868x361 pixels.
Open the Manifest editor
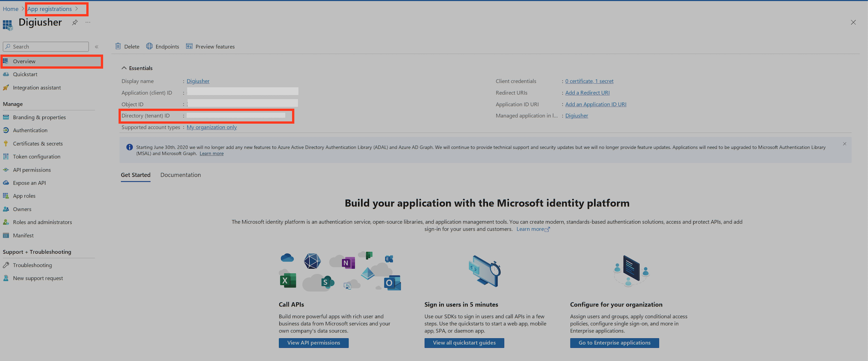(x=23, y=236)
